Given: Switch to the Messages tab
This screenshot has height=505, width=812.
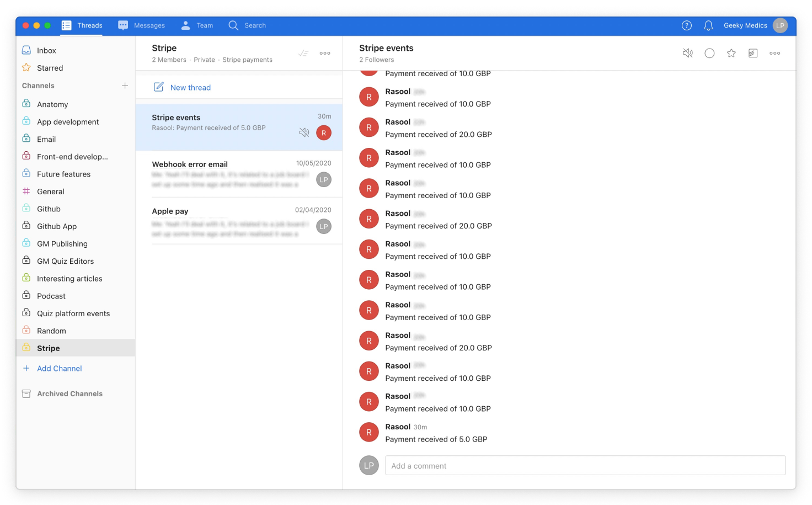Looking at the screenshot, I should pyautogui.click(x=141, y=25).
